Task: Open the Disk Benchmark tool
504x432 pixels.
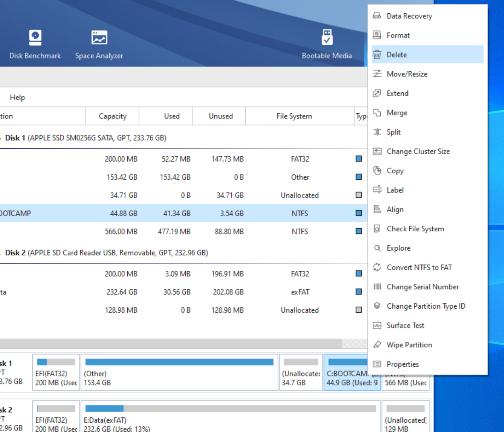Action: [35, 44]
